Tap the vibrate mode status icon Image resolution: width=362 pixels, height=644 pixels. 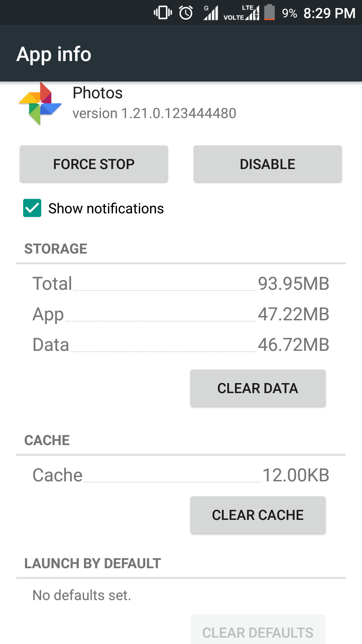(x=163, y=13)
